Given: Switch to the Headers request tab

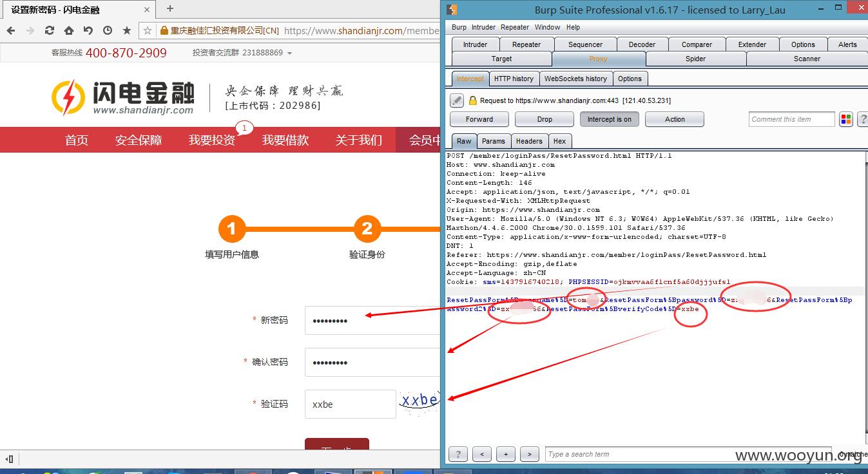Looking at the screenshot, I should 529,141.
